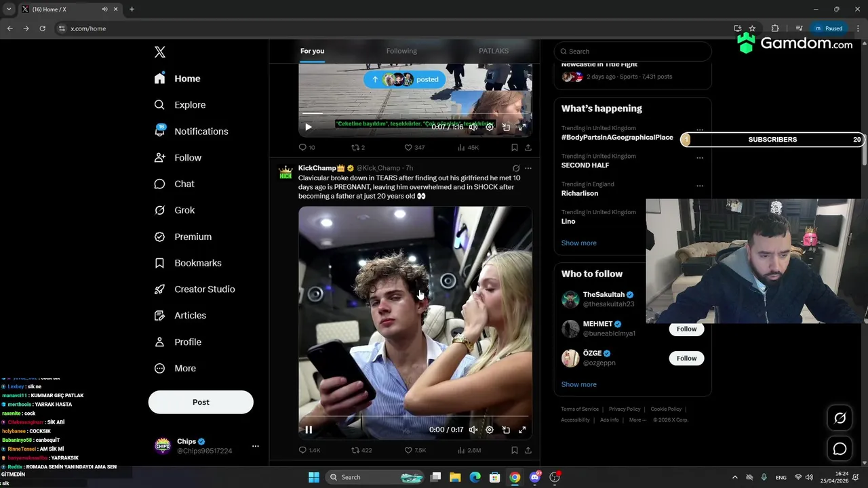The image size is (868, 488).
Task: Open Notifications with 16 badge
Action: point(191,131)
